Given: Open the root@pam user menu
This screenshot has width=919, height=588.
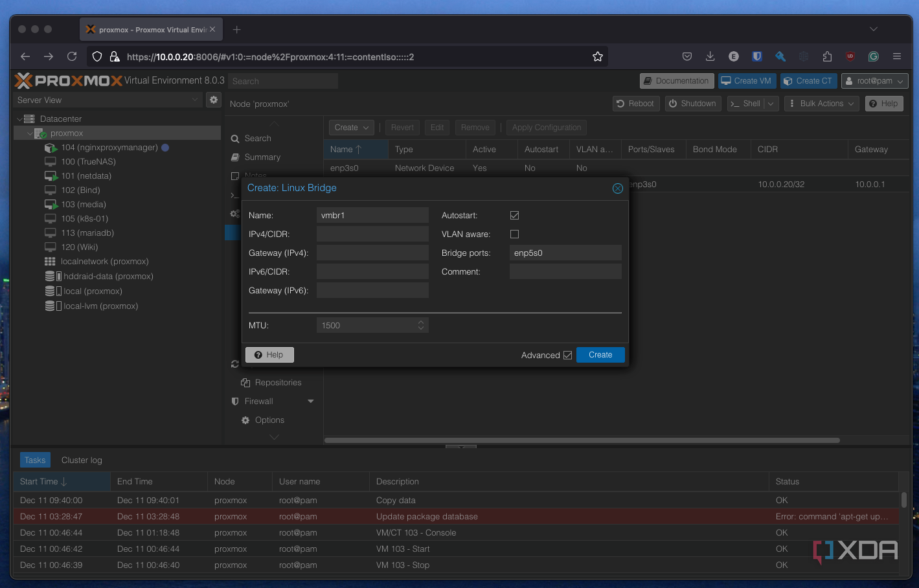Looking at the screenshot, I should click(874, 81).
